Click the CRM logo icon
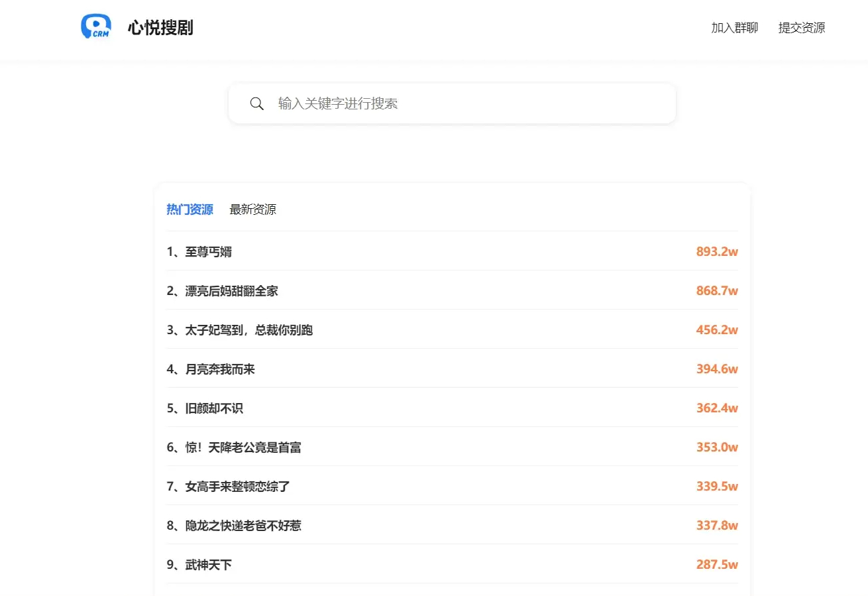This screenshot has height=596, width=868. (x=95, y=25)
